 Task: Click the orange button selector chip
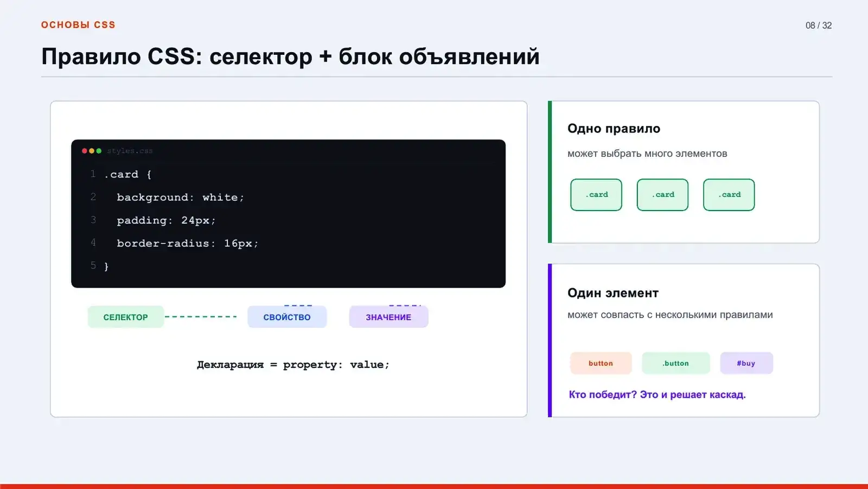pos(601,363)
